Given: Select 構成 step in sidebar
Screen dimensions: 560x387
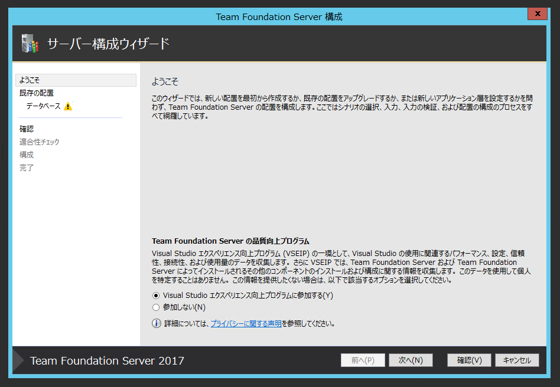Looking at the screenshot, I should tap(26, 155).
